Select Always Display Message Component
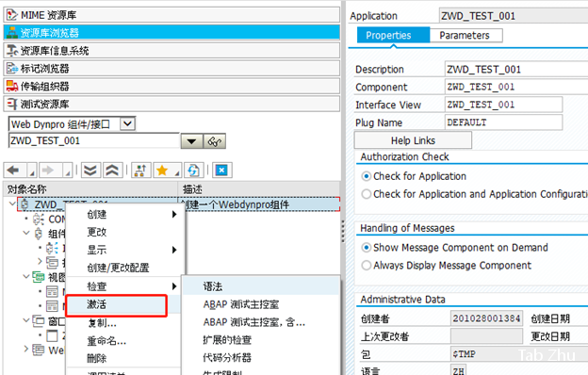Screen dimensions: 588x375 pos(367,265)
